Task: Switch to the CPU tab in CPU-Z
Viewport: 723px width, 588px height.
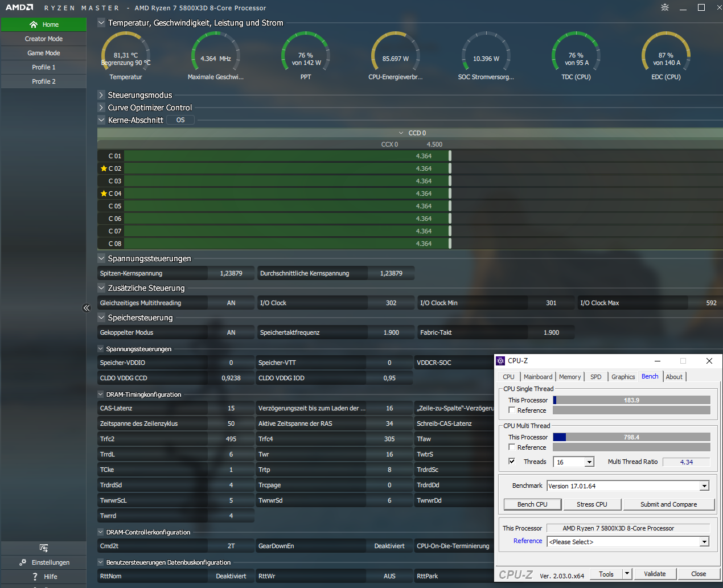Action: [508, 377]
